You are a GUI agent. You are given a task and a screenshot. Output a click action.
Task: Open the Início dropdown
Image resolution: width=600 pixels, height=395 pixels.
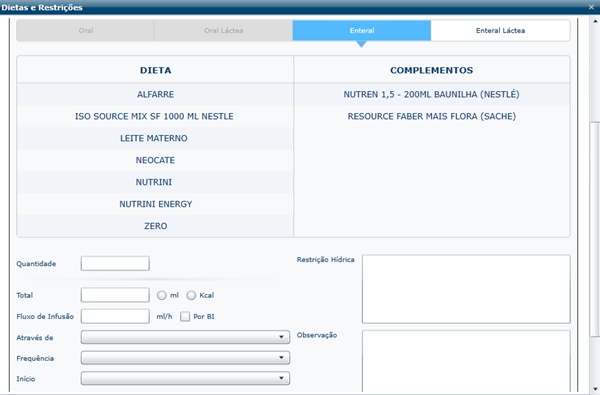coord(185,379)
